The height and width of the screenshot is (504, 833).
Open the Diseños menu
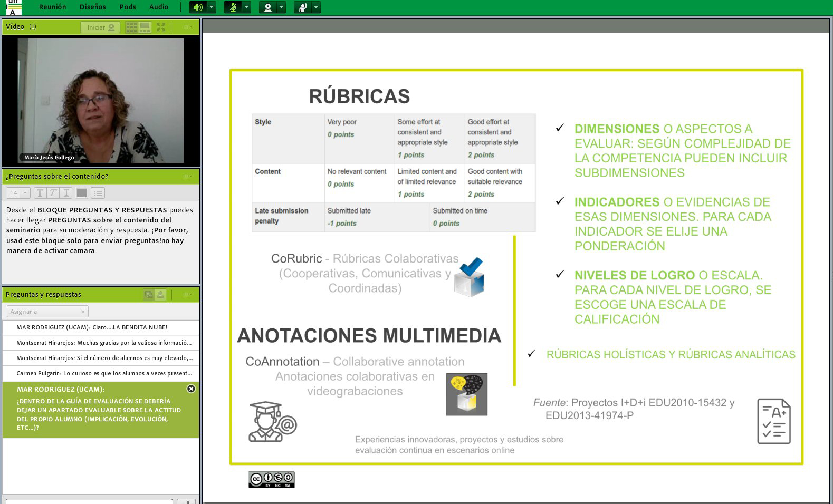pos(93,7)
